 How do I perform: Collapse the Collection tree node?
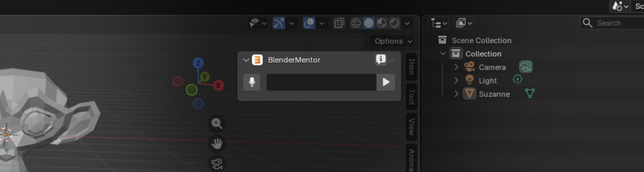[443, 54]
